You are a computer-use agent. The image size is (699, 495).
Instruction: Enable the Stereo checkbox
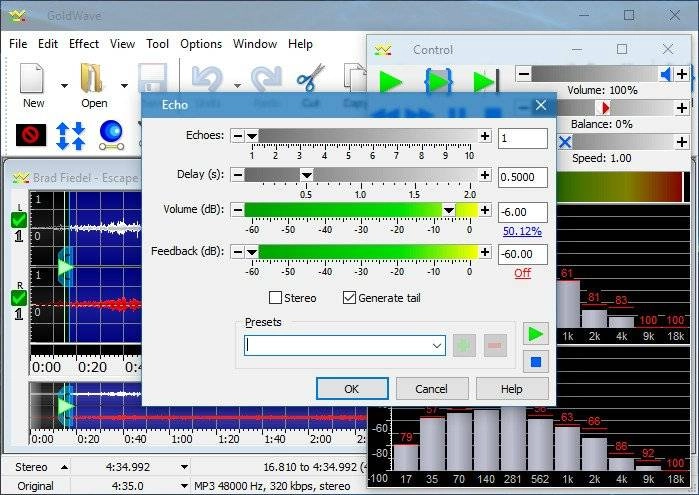[275, 297]
